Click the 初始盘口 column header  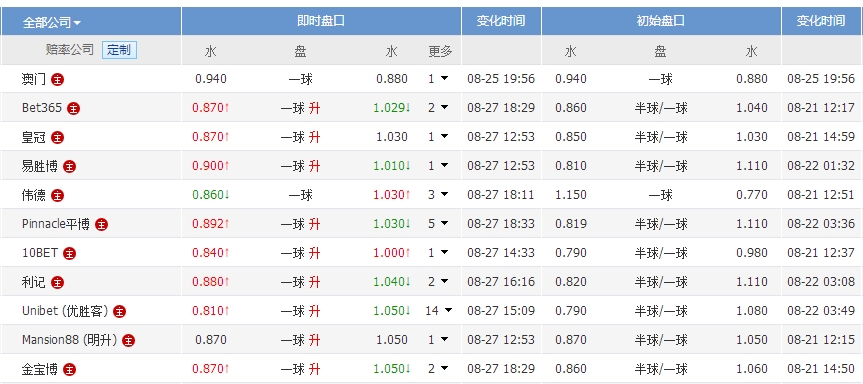coord(660,21)
